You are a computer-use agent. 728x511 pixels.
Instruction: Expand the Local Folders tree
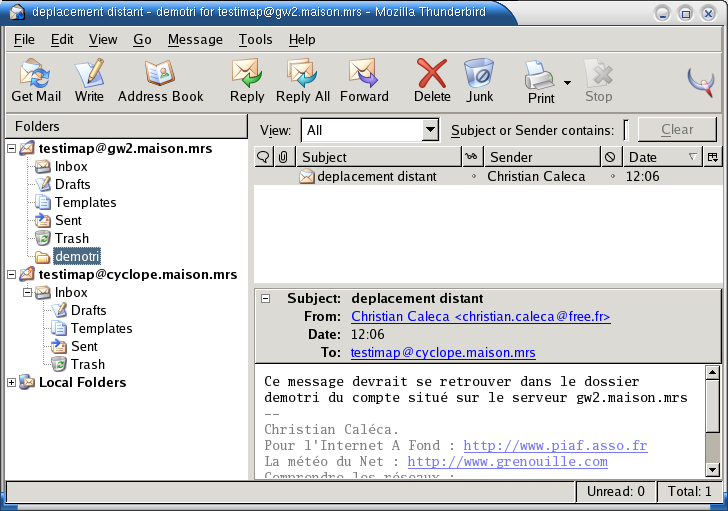[x=12, y=383]
